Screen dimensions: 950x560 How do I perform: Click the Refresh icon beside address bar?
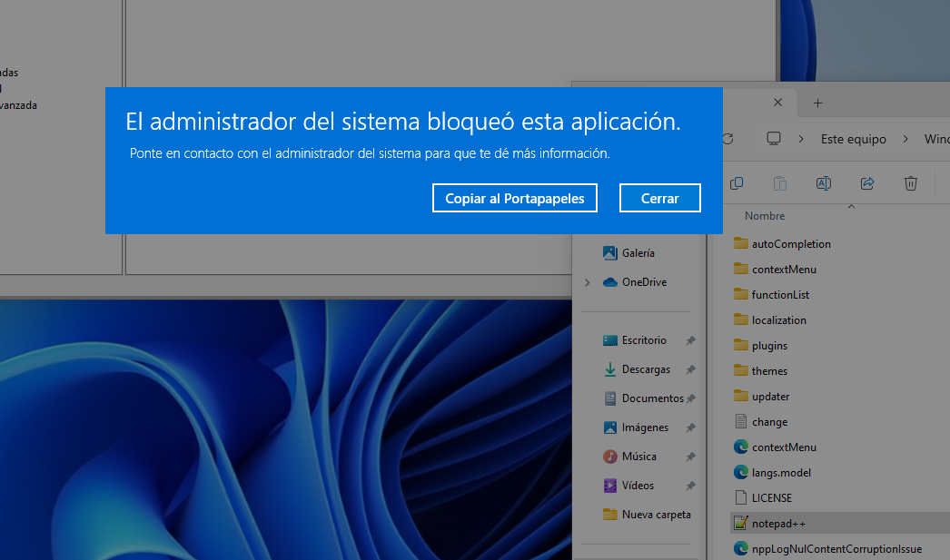[x=727, y=139]
